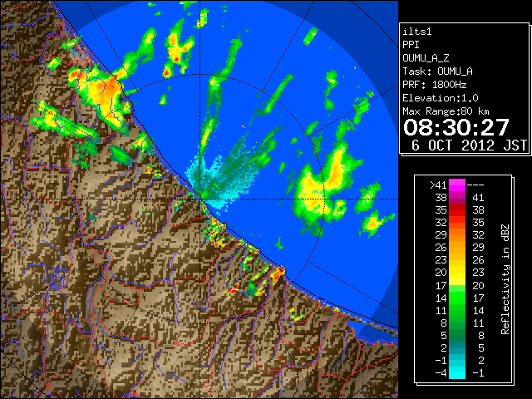Click the 'Max Range:80 km' line

coord(446,111)
